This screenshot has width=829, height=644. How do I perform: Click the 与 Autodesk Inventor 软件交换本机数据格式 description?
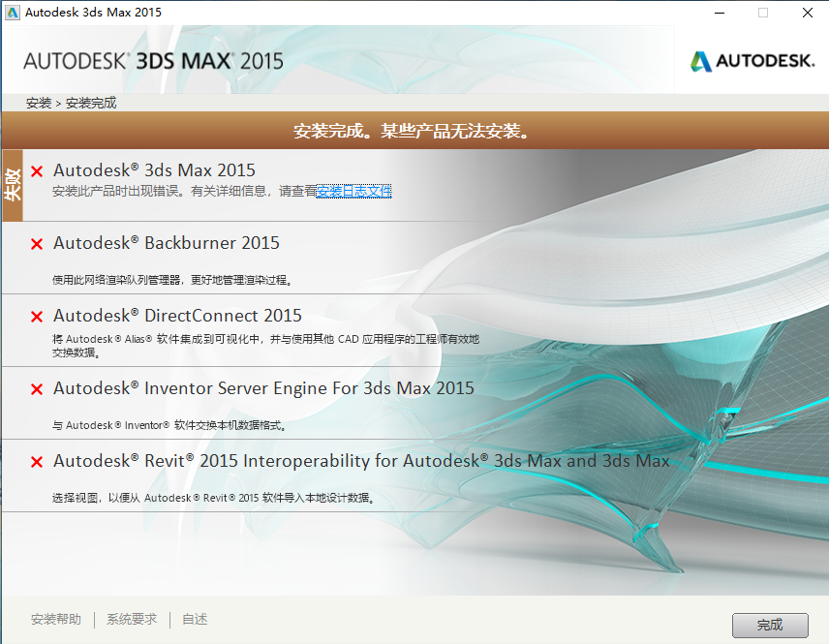[x=169, y=425]
